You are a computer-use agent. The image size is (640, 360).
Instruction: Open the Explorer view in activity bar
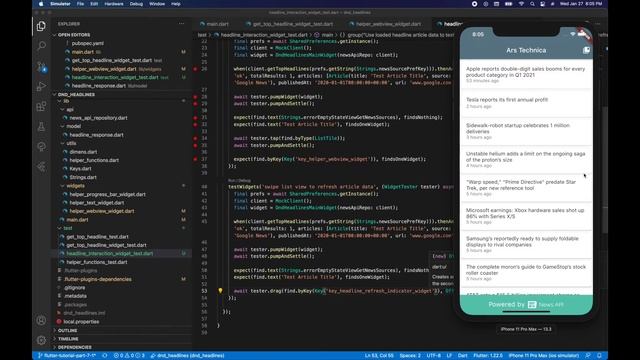[41, 26]
